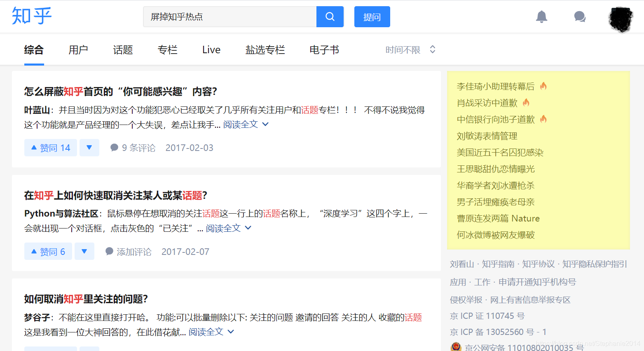Open hot topic 男子活埋瘫痪老母亲
The width and height of the screenshot is (644, 351).
click(x=496, y=202)
